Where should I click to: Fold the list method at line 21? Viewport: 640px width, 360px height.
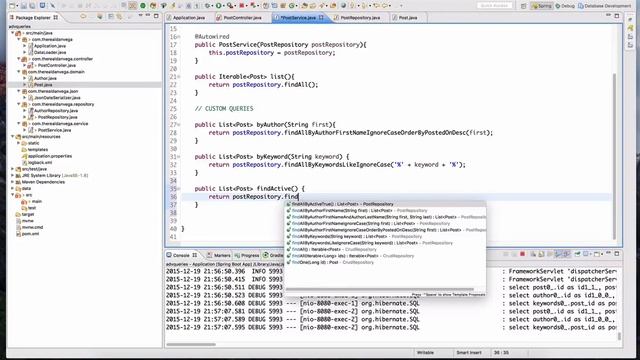tap(179, 77)
